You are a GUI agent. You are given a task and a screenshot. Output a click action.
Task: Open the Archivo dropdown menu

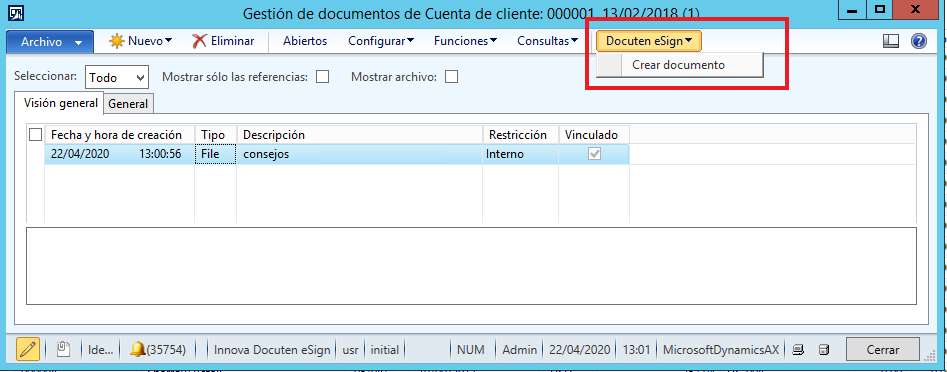click(x=50, y=42)
